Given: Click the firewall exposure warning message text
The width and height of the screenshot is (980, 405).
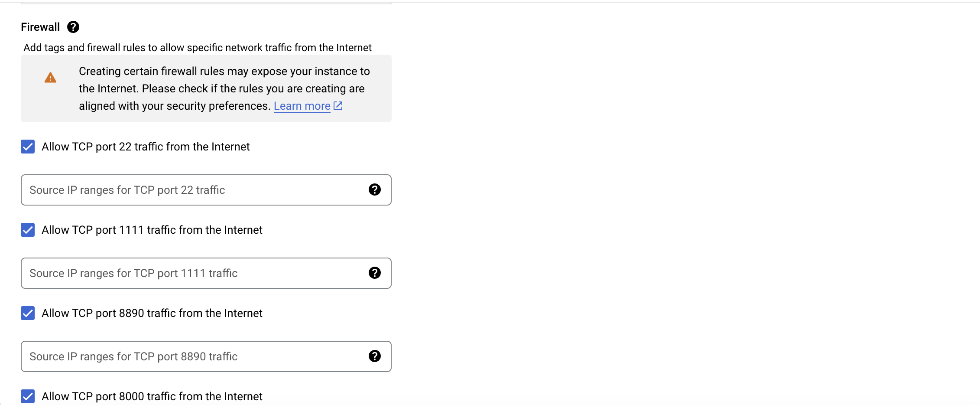Looking at the screenshot, I should [224, 88].
